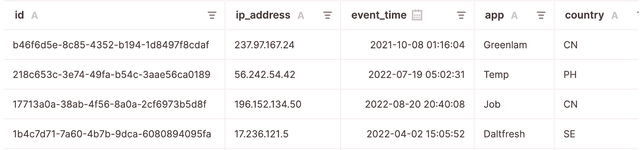This screenshot has width=644, height=150.
Task: Select the id column header
Action: (114, 15)
